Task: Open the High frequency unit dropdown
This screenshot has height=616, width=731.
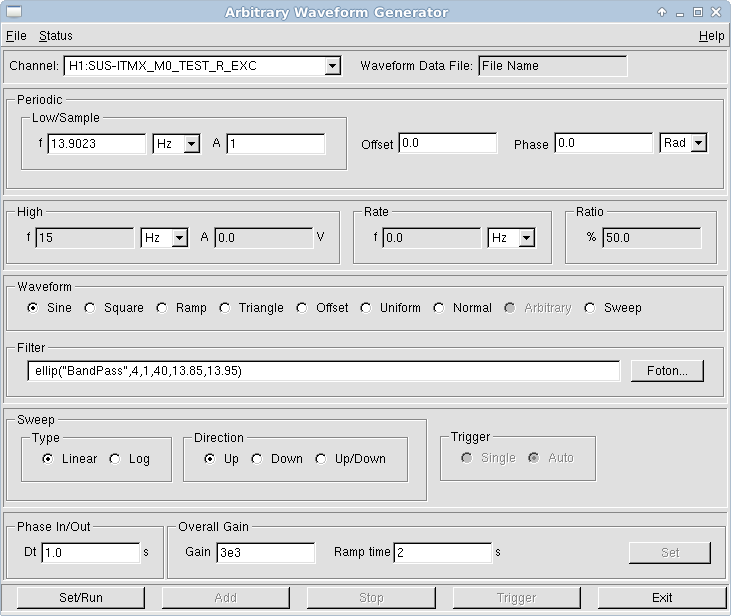Action: point(179,238)
